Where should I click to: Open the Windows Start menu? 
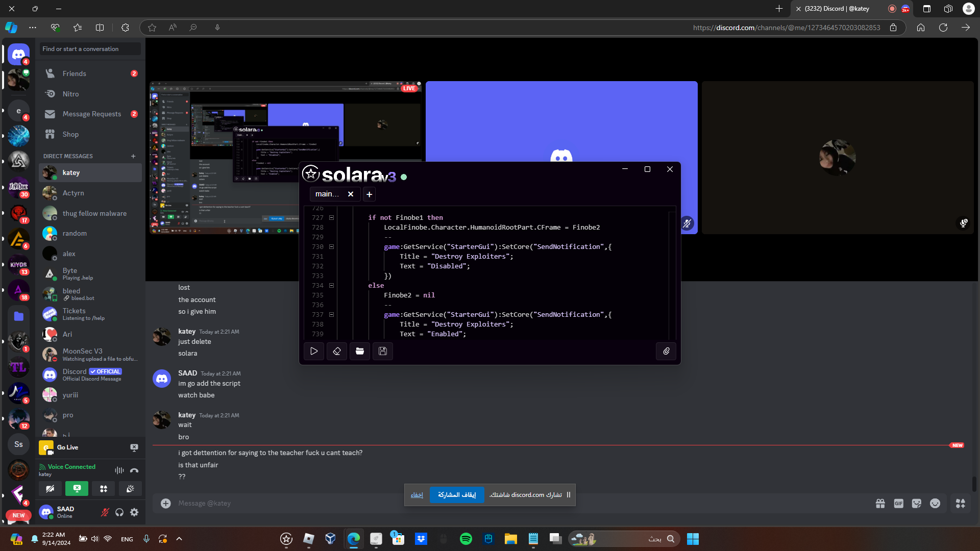click(x=693, y=539)
